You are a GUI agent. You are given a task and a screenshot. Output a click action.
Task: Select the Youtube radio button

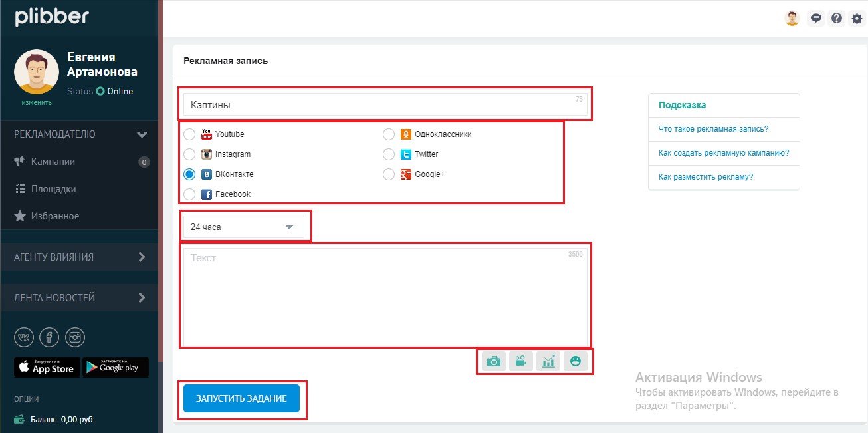189,134
